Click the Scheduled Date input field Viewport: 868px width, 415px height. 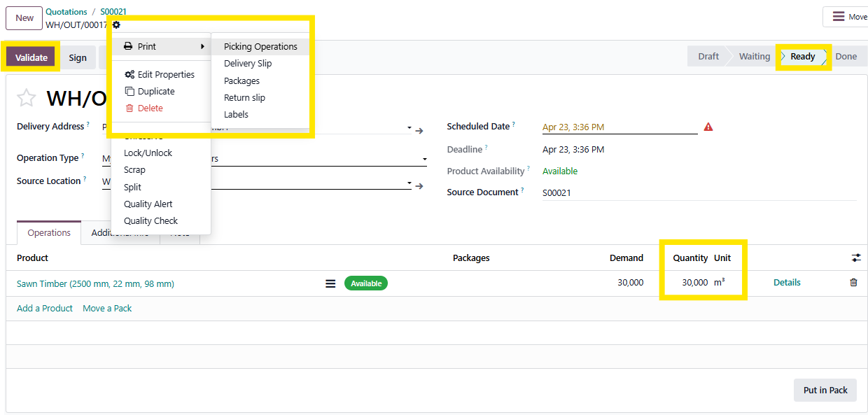point(619,127)
